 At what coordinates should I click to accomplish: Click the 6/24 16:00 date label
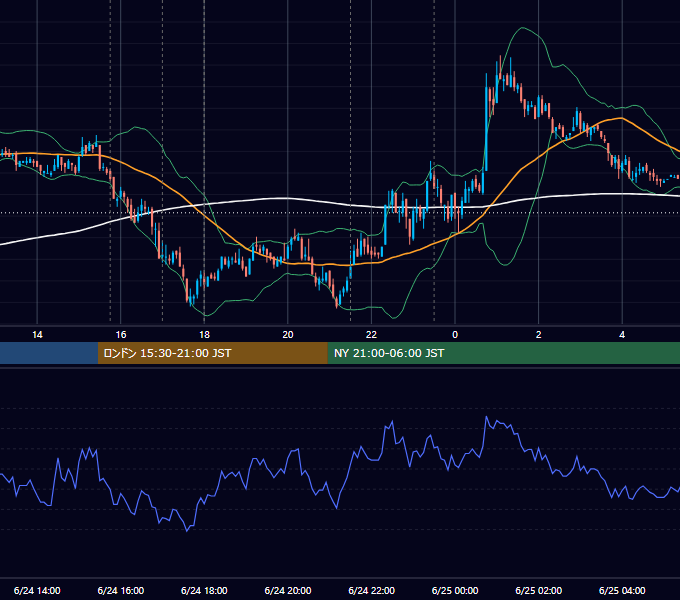pyautogui.click(x=121, y=590)
